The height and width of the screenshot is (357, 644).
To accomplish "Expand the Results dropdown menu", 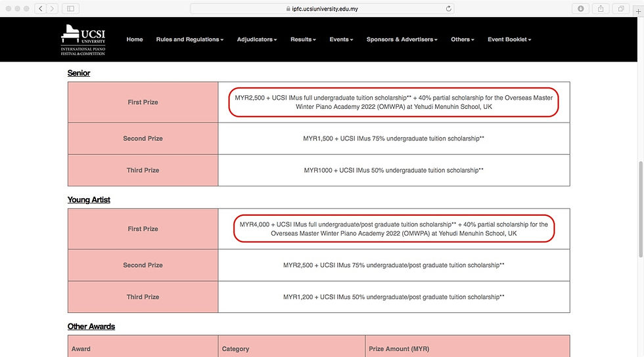I will click(x=303, y=39).
